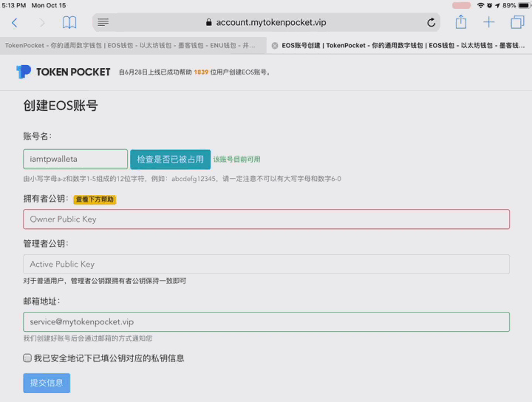Screen dimensions: 532x402
Task: Focus the Active Public Key field
Action: pyautogui.click(x=266, y=265)
